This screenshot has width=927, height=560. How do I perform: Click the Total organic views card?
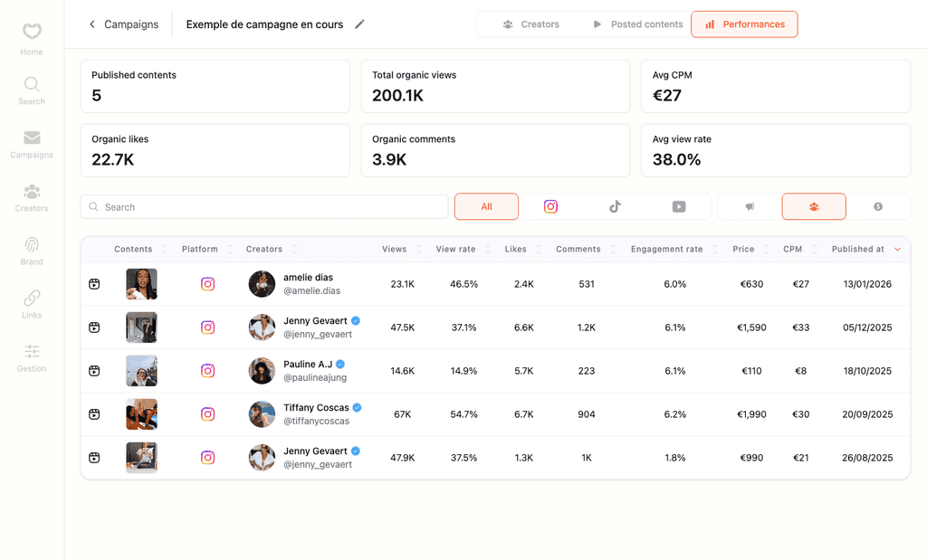(x=495, y=86)
